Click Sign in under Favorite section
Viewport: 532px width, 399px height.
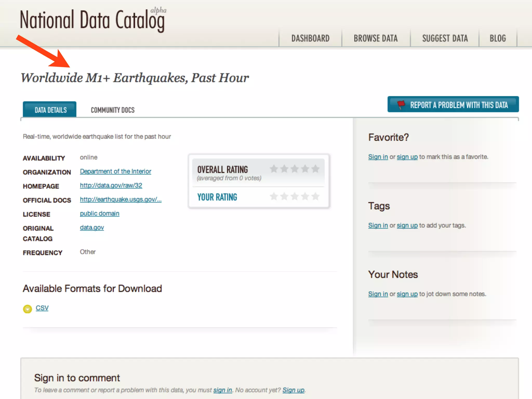tap(378, 157)
